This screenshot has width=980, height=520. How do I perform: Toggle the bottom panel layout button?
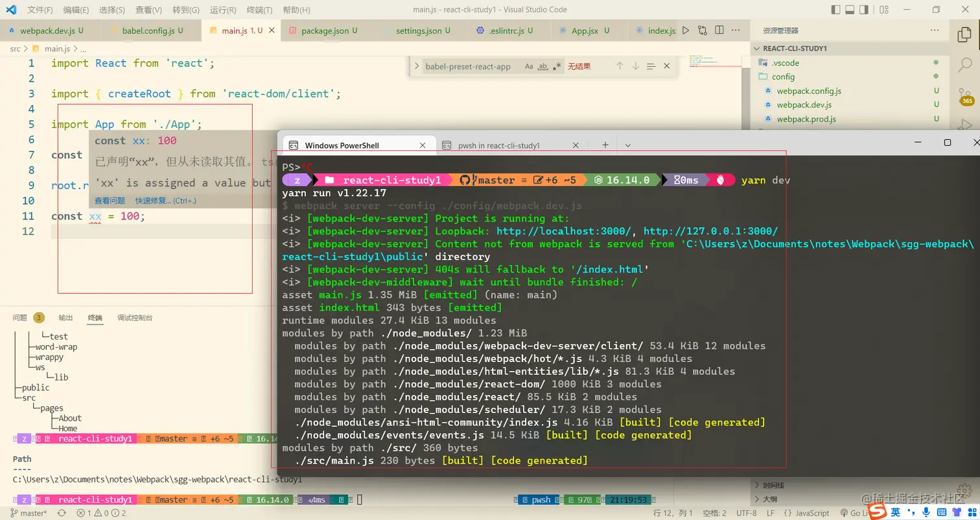(x=850, y=10)
